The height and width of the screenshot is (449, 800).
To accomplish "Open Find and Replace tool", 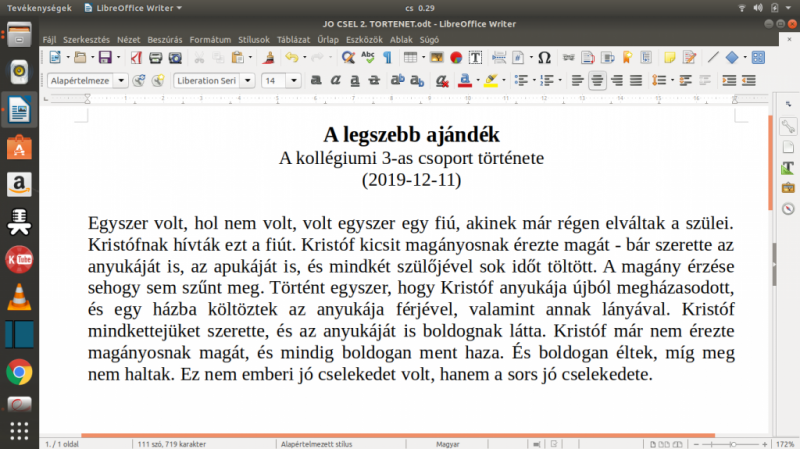I will 347,58.
